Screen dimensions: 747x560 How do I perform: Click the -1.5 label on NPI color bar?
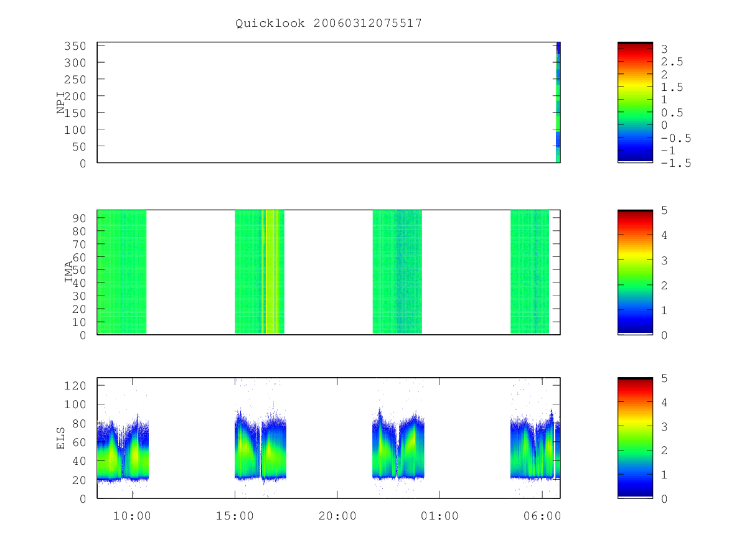[675, 163]
